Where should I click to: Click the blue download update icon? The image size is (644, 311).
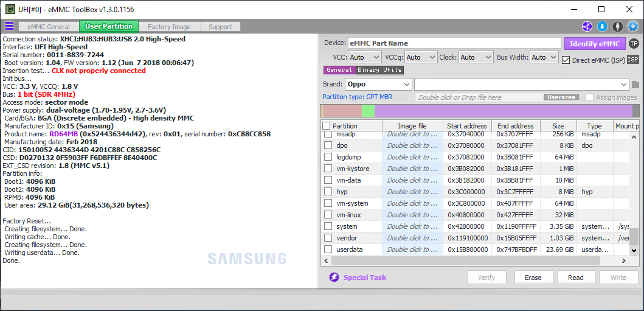click(x=602, y=27)
